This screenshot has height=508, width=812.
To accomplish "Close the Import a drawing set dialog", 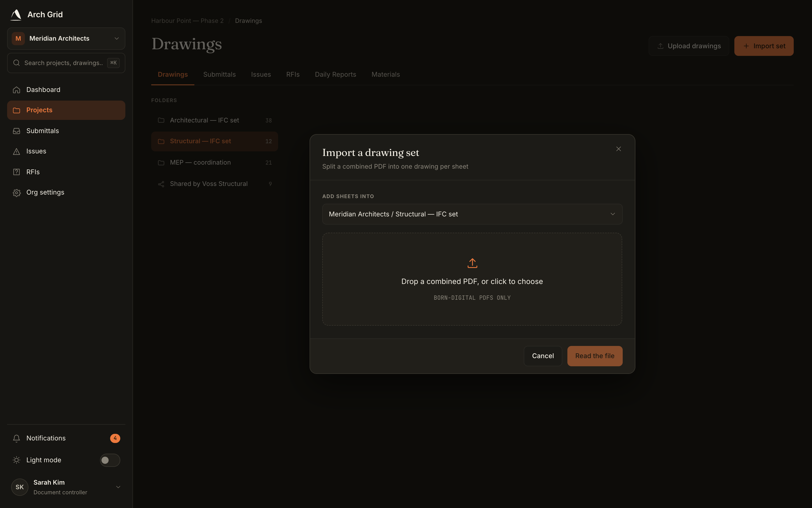I will pyautogui.click(x=618, y=149).
